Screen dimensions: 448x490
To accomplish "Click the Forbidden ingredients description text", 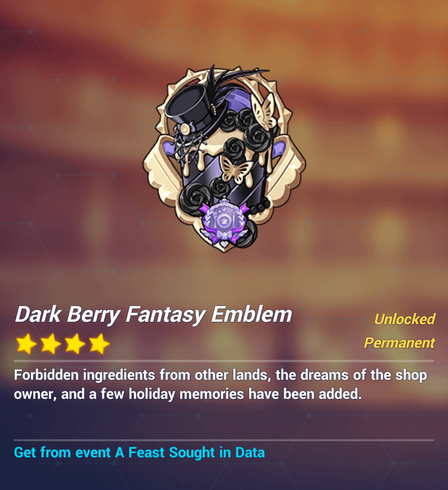I will pos(221,384).
